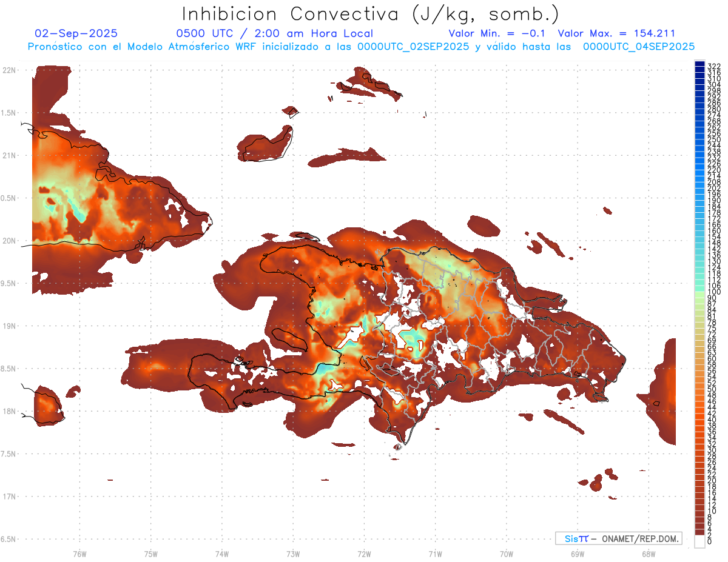Click the "73W" longitude label
This screenshot has height=562, width=728.
tap(293, 554)
